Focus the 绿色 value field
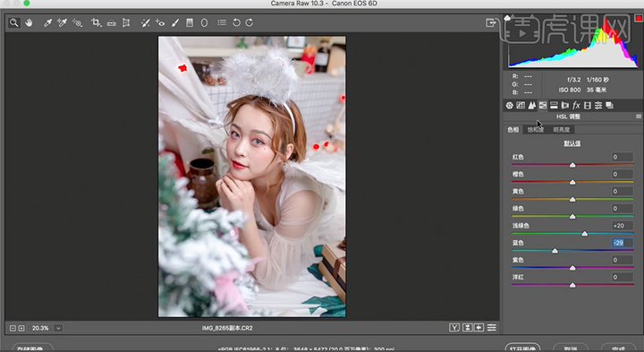This screenshot has height=352, width=644. 622,209
